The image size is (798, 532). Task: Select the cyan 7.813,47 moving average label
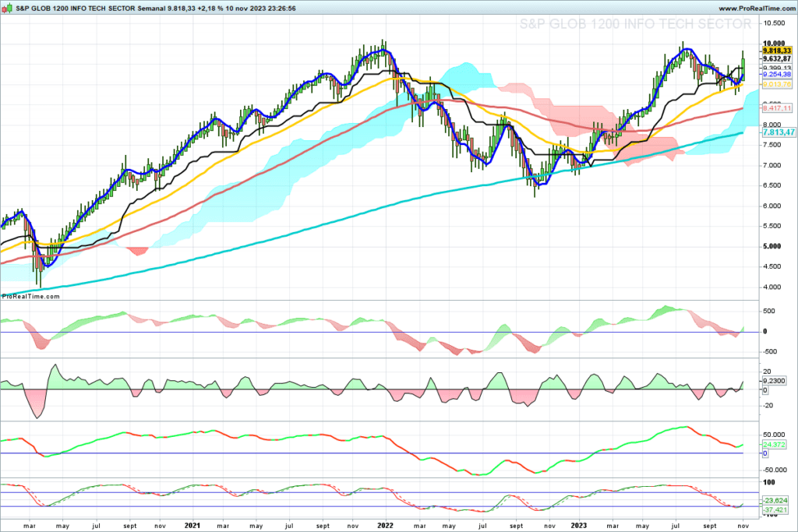click(x=779, y=132)
